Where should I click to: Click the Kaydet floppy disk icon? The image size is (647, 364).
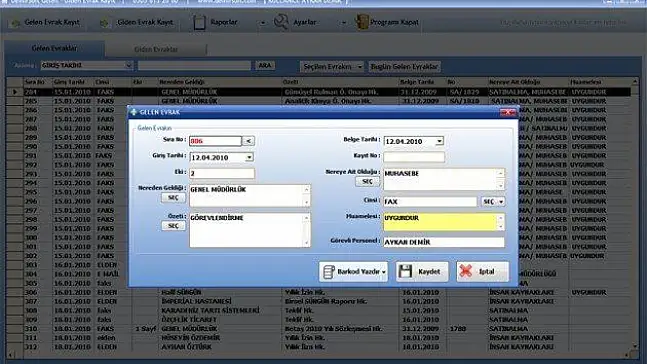[405, 271]
